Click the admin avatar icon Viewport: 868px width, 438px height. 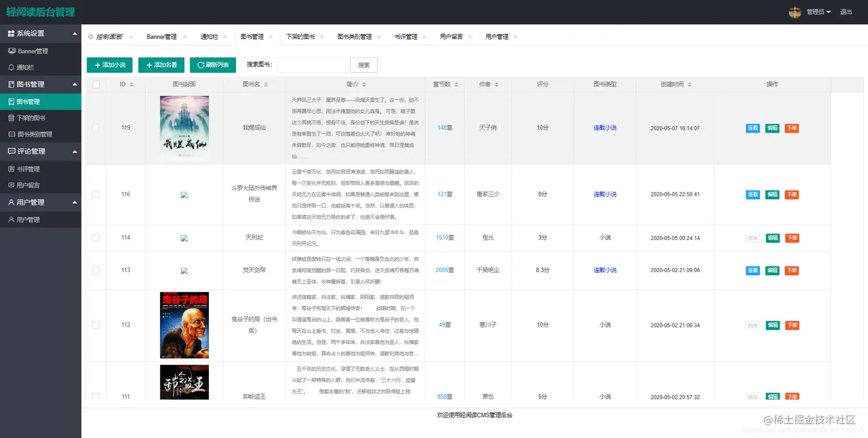[x=795, y=12]
